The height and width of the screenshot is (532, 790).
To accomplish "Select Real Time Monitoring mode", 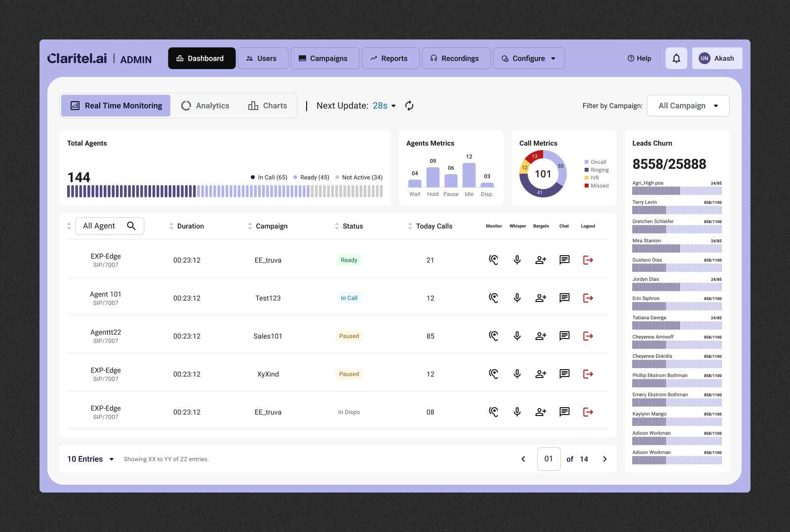I will click(x=115, y=105).
